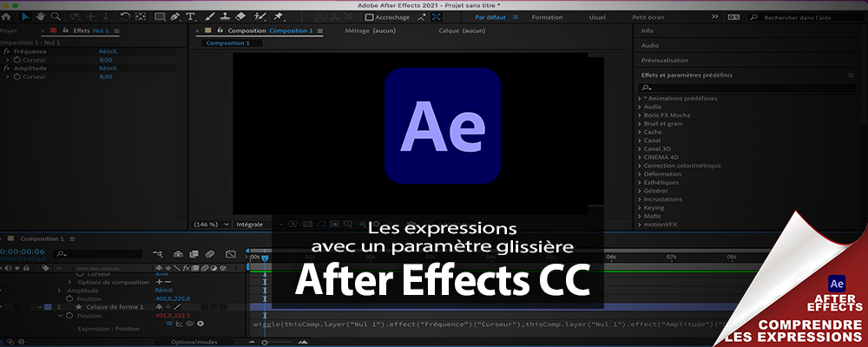
Task: Switch to Petit écran workspace
Action: (x=648, y=17)
